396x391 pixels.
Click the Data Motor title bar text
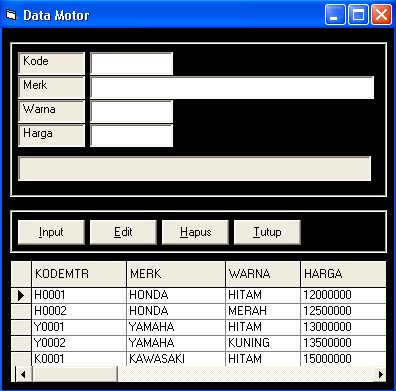[56, 15]
